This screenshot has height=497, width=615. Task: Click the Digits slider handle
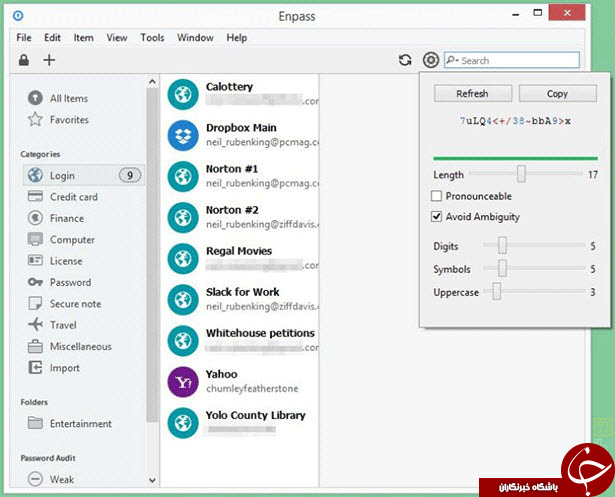(502, 246)
